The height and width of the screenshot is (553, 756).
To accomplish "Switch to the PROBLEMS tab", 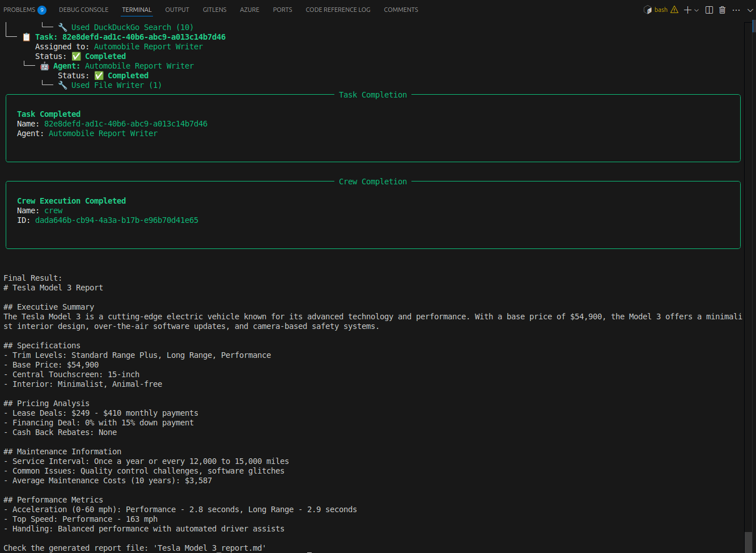I will pos(19,10).
